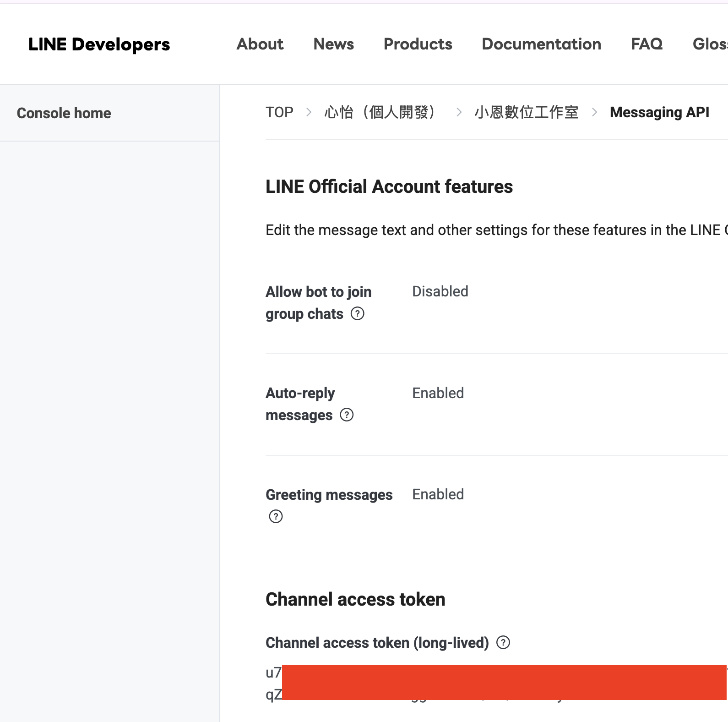
Task: Click the chevron before Messaging API breadcrumb
Action: (594, 112)
